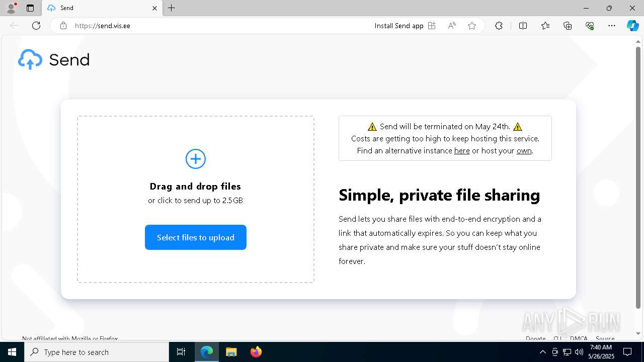This screenshot has height=362, width=644.
Task: Click the blue plus circle icon
Action: 196,159
